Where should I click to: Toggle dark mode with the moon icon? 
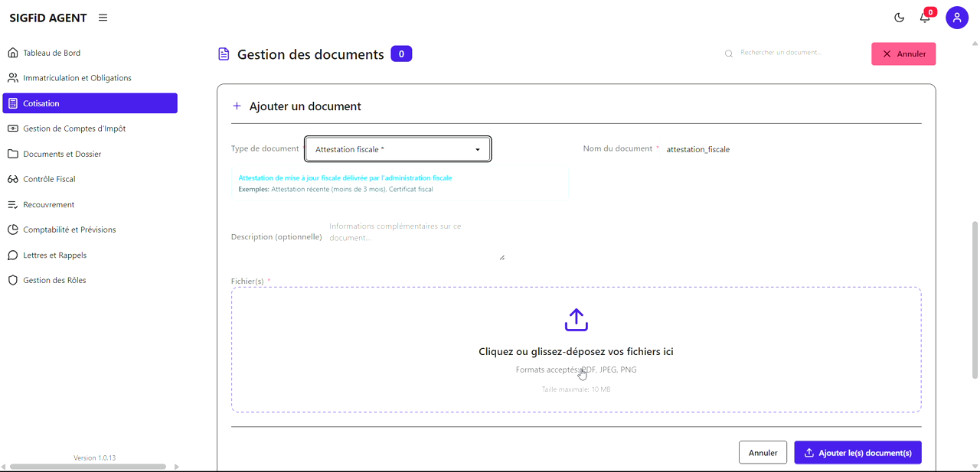899,17
